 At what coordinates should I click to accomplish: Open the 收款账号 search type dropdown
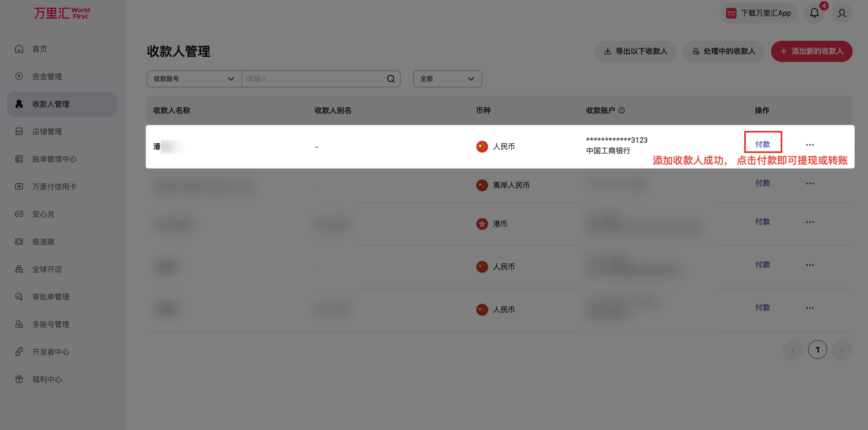[x=194, y=79]
